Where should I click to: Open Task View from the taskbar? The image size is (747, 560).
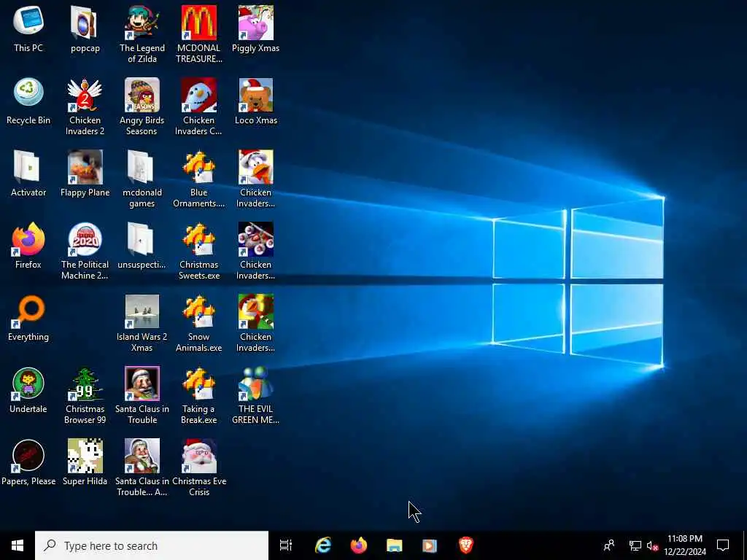[x=286, y=545]
